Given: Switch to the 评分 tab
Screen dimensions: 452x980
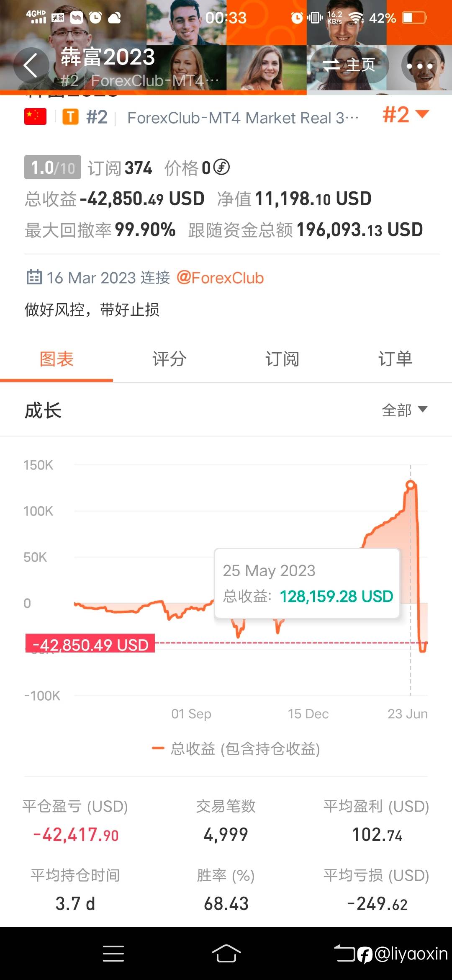Looking at the screenshot, I should pos(169,359).
